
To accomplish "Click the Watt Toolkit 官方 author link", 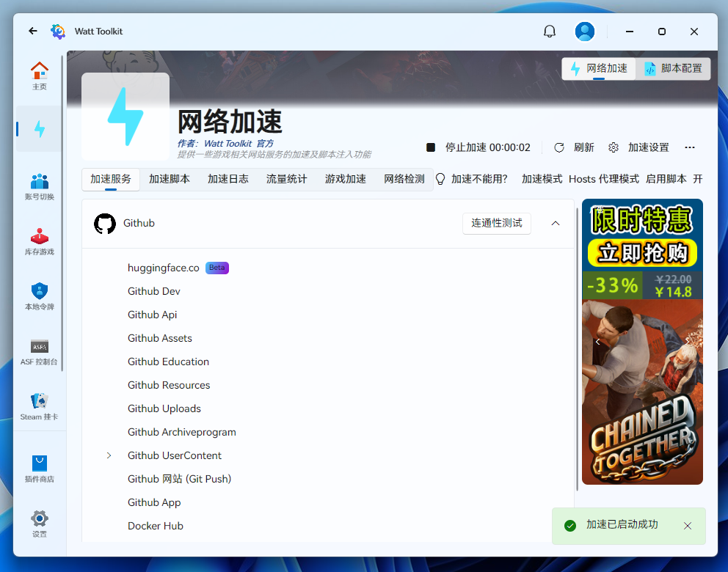I will 239,143.
